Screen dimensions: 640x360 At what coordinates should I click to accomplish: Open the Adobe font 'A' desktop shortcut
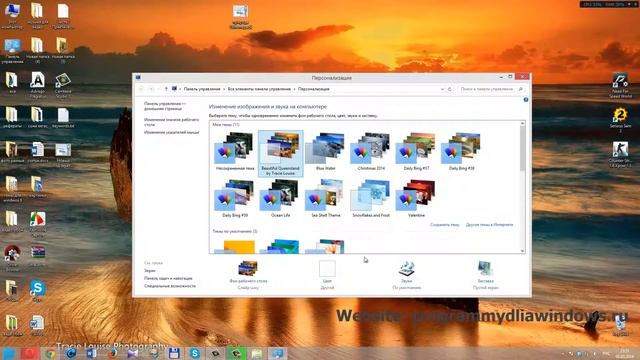coord(38,85)
